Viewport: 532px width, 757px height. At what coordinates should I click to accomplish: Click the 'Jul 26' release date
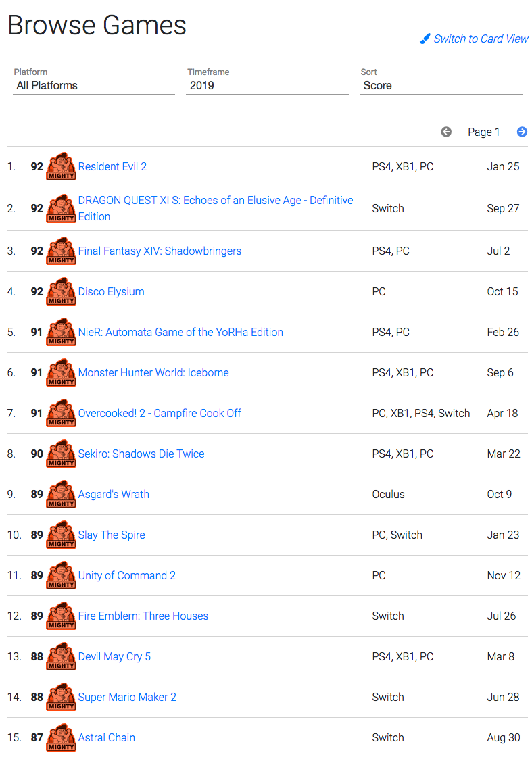point(501,616)
